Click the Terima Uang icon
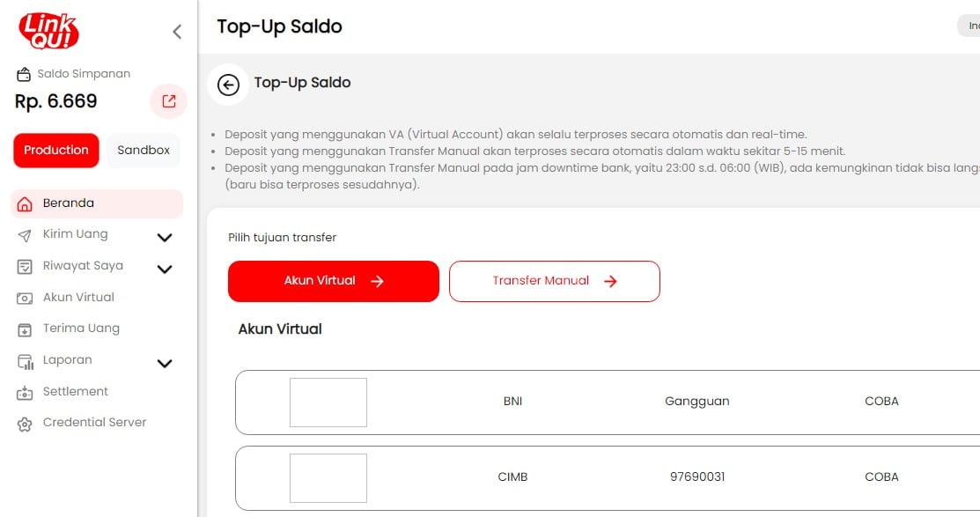This screenshot has height=517, width=980. [x=26, y=328]
